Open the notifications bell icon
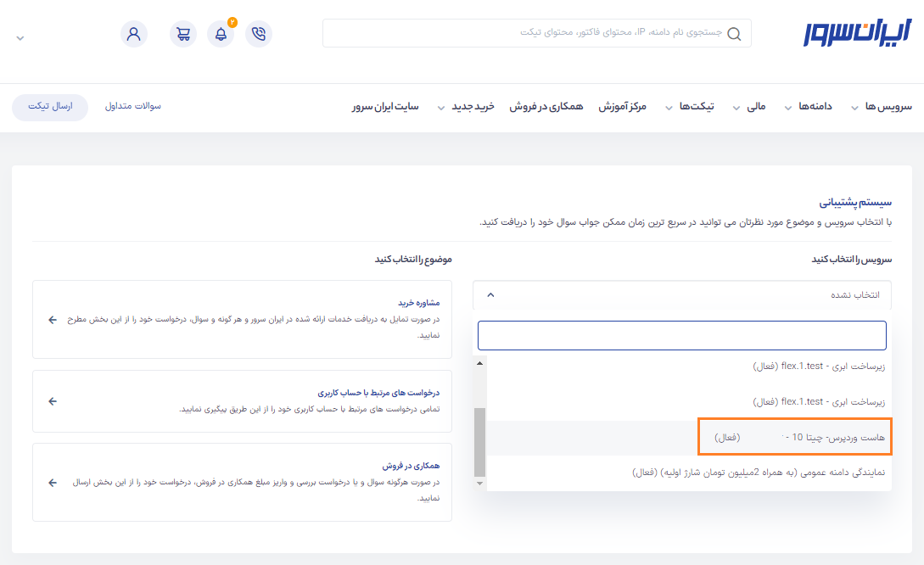Viewport: 924px width, 565px height. point(221,34)
